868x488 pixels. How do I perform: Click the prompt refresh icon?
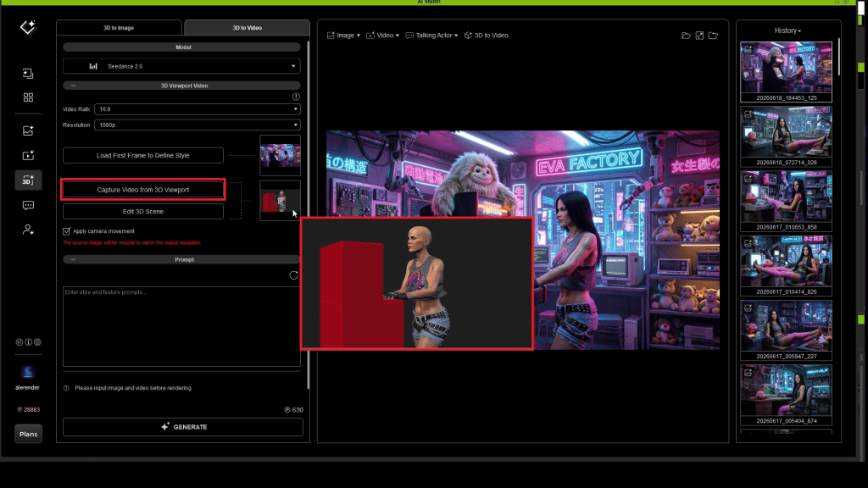(294, 275)
